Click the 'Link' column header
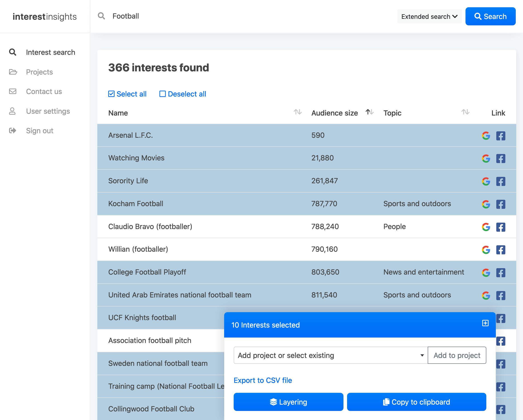This screenshot has width=523, height=420. [x=498, y=113]
